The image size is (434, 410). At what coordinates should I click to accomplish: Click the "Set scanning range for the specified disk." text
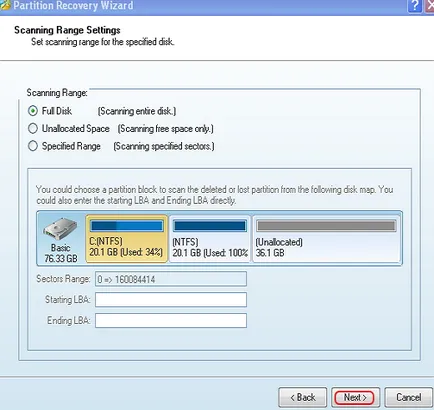(x=103, y=42)
